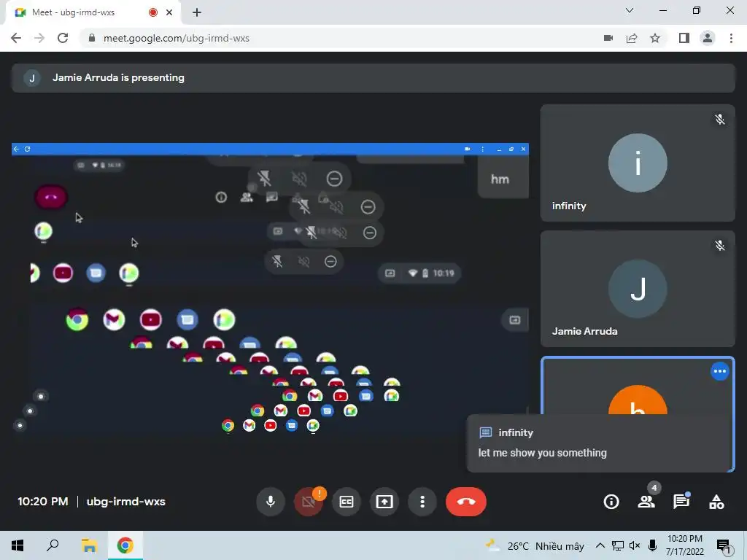
Task: Focus the address bar URL
Action: point(177,38)
